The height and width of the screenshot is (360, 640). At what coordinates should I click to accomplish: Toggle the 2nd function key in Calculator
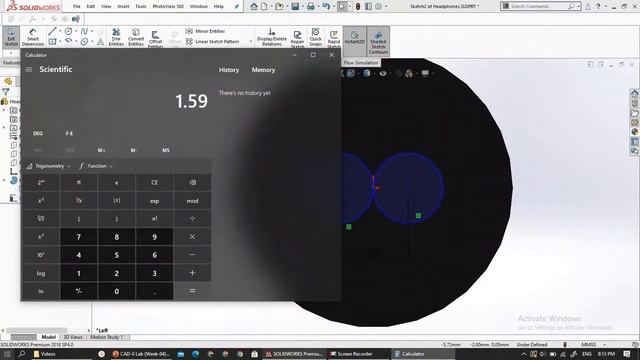(41, 182)
